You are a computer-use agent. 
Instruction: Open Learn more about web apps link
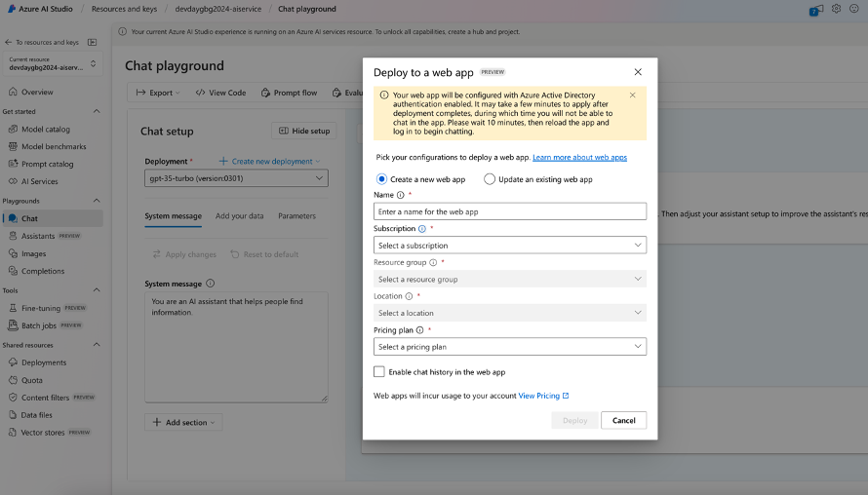(x=579, y=157)
